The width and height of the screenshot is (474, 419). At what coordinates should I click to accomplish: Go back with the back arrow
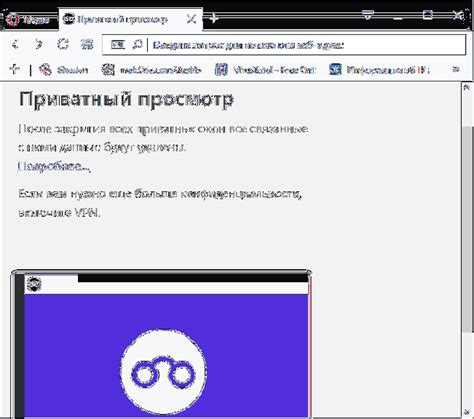pyautogui.click(x=15, y=44)
